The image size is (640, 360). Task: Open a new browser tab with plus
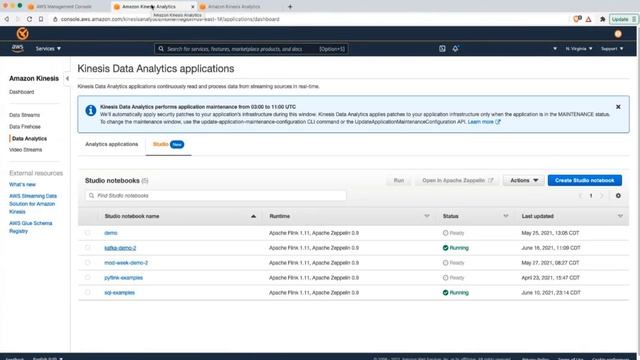[x=290, y=7]
